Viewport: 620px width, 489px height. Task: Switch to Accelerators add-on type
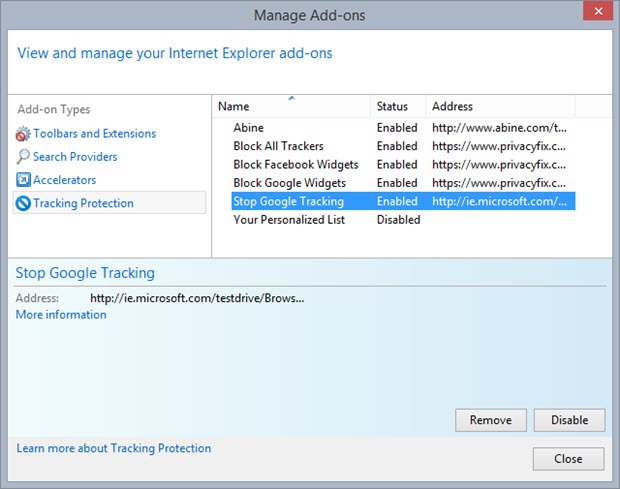(64, 180)
